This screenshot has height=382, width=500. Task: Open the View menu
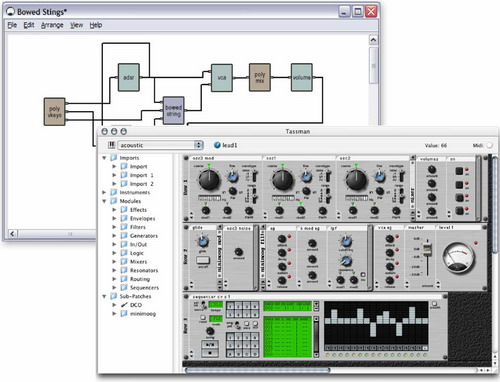pos(76,25)
